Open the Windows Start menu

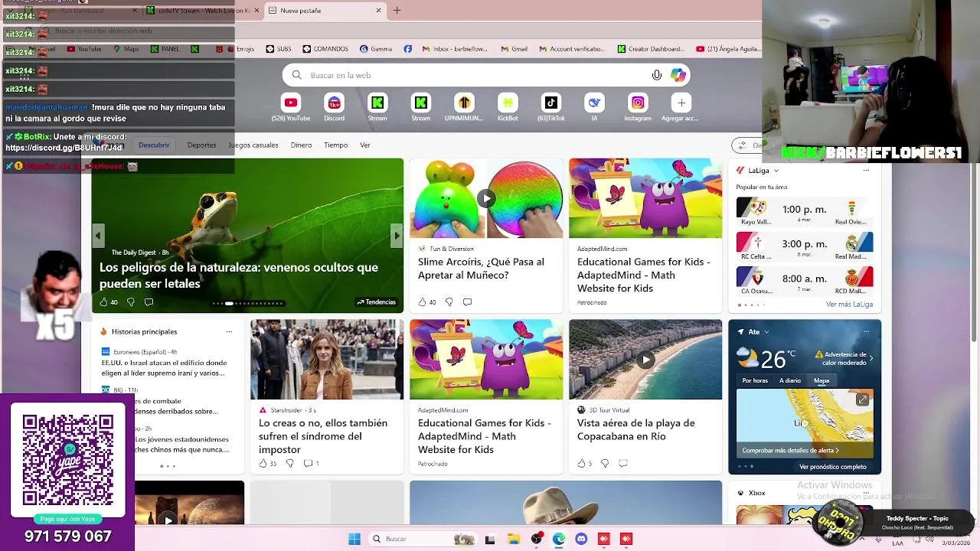[x=354, y=539]
